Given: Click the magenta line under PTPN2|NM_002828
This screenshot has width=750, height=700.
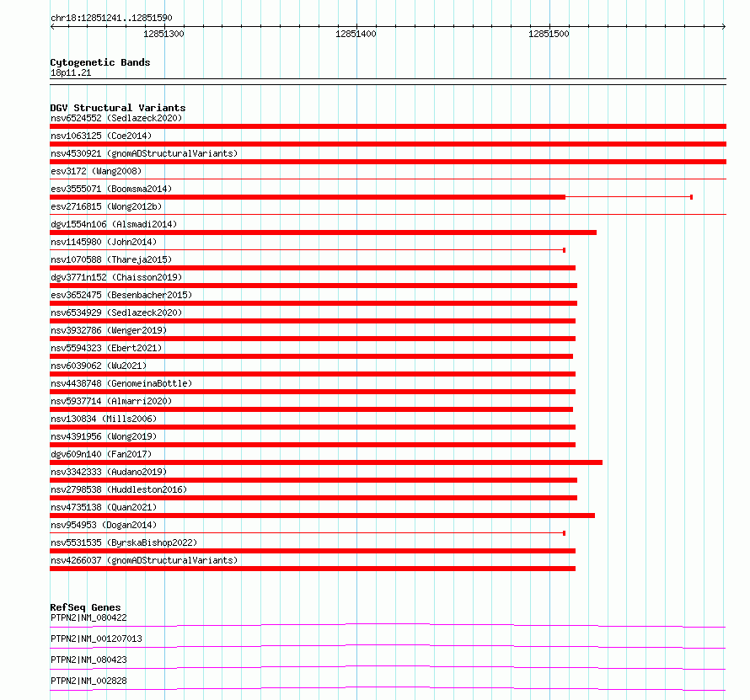Looking at the screenshot, I should click(x=388, y=688).
